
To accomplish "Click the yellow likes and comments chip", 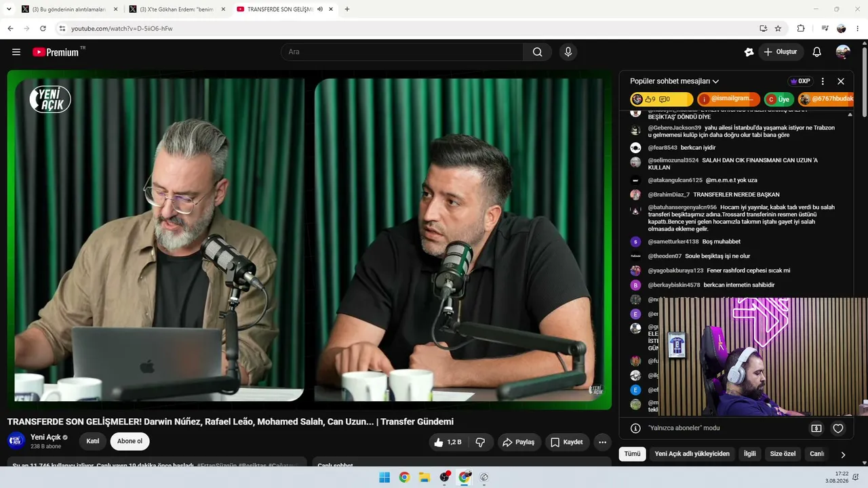I will coord(662,99).
